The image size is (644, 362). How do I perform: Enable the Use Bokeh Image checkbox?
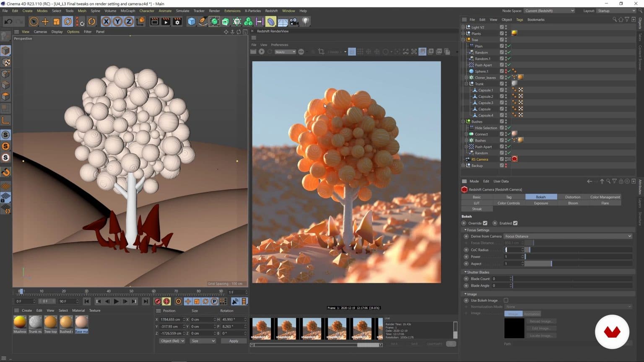coord(506,300)
